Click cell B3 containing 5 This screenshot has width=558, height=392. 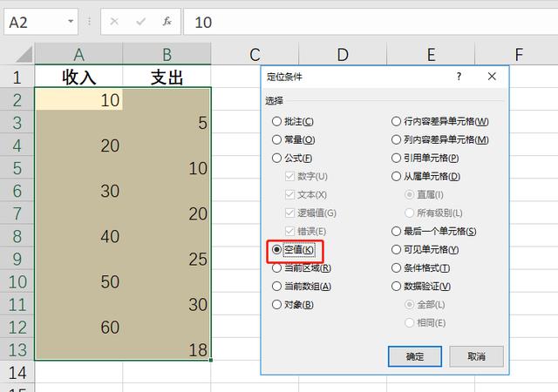pos(167,122)
